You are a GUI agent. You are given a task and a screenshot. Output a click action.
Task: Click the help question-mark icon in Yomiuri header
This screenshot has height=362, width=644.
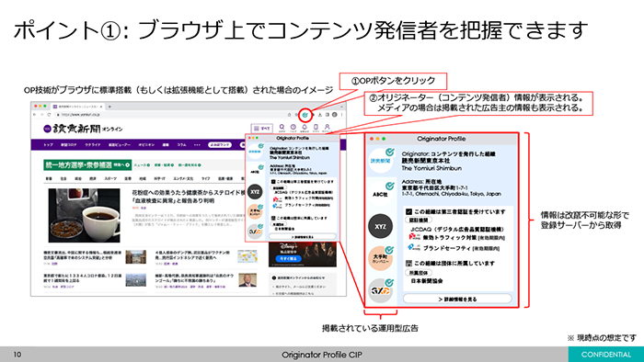point(293,128)
